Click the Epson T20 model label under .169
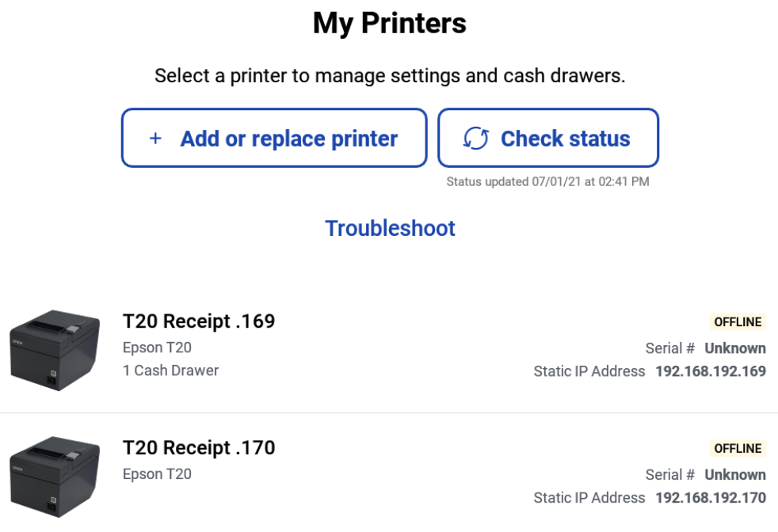 [154, 347]
